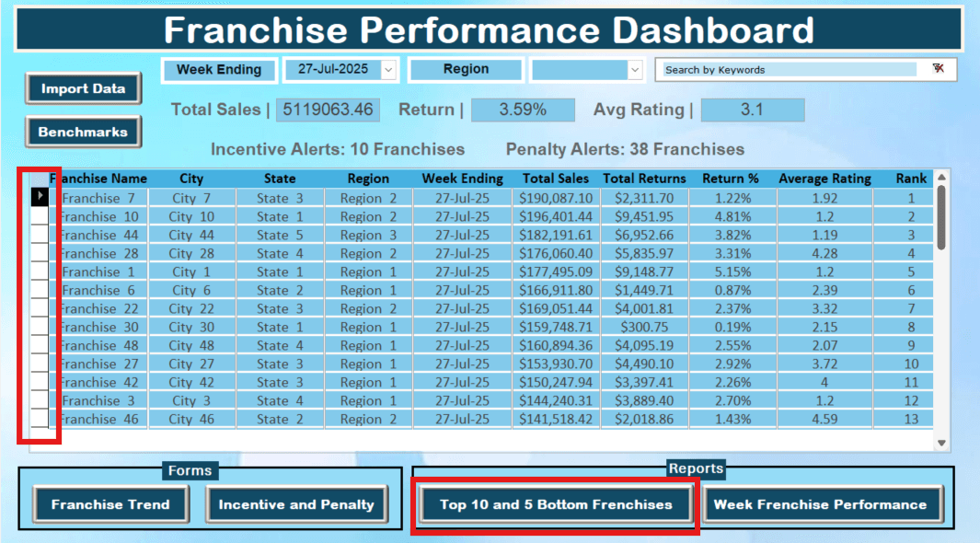Select the Franchise 10 row selector
This screenshot has width=980, height=543.
(x=39, y=216)
